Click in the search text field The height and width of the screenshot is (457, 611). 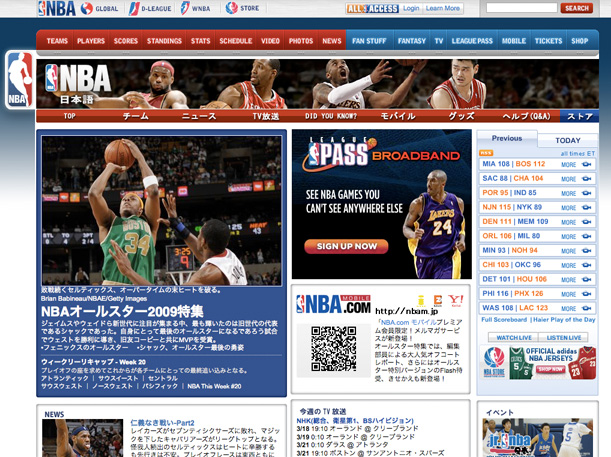click(x=522, y=8)
